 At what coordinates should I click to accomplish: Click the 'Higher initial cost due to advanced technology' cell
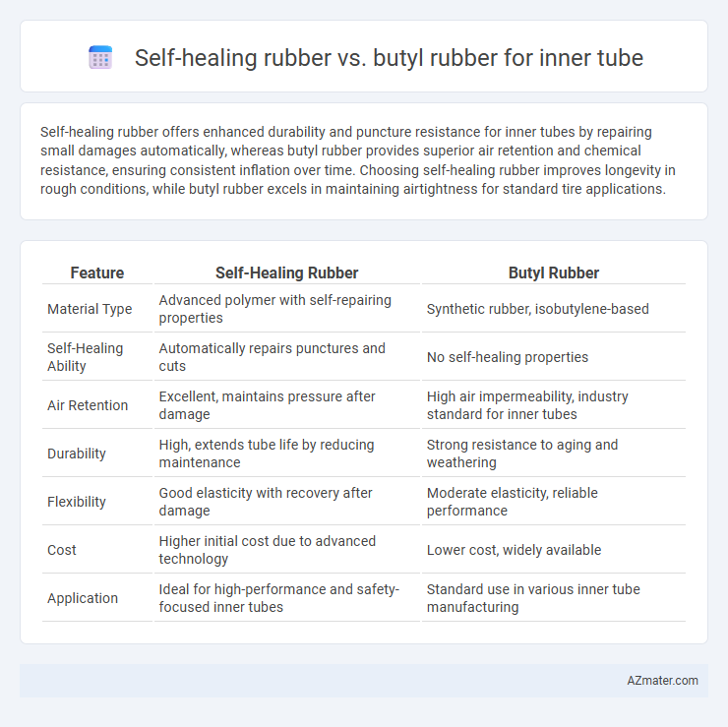click(268, 550)
